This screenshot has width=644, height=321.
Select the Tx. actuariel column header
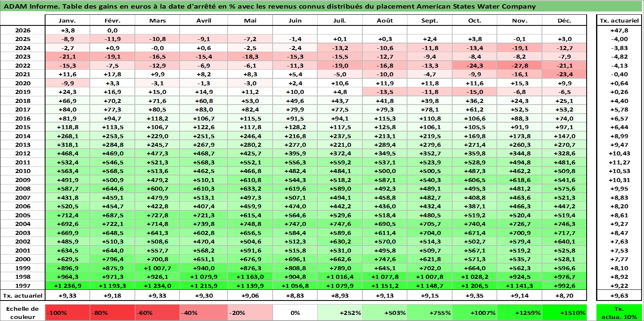coord(619,20)
